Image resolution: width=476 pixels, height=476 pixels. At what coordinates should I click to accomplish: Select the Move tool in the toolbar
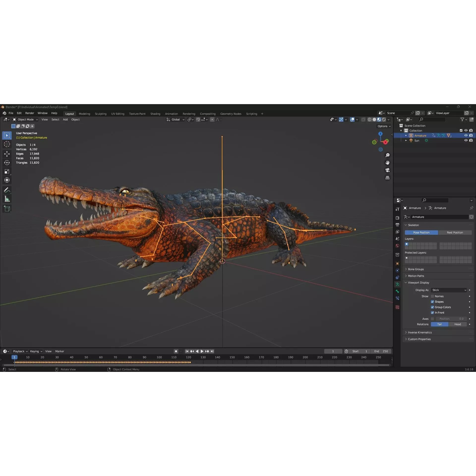coord(7,154)
